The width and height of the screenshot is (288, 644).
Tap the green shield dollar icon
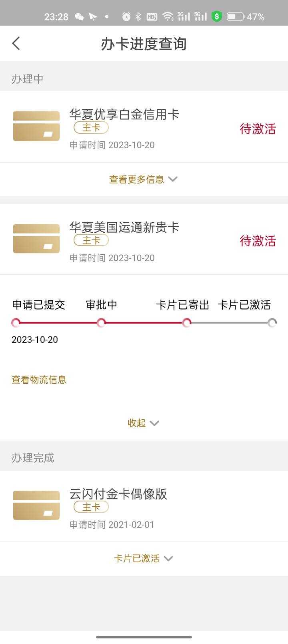[x=216, y=16]
